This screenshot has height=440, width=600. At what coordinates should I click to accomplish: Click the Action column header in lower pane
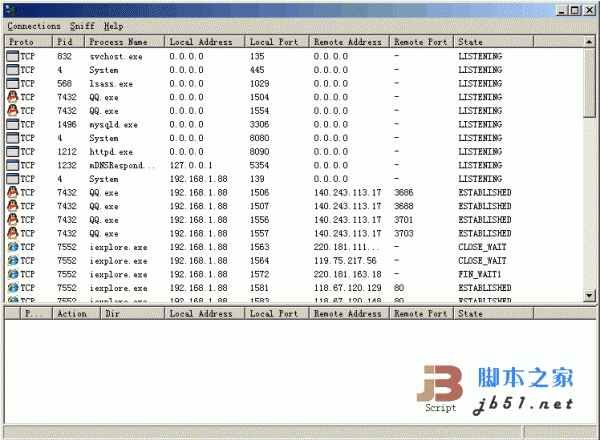point(77,314)
